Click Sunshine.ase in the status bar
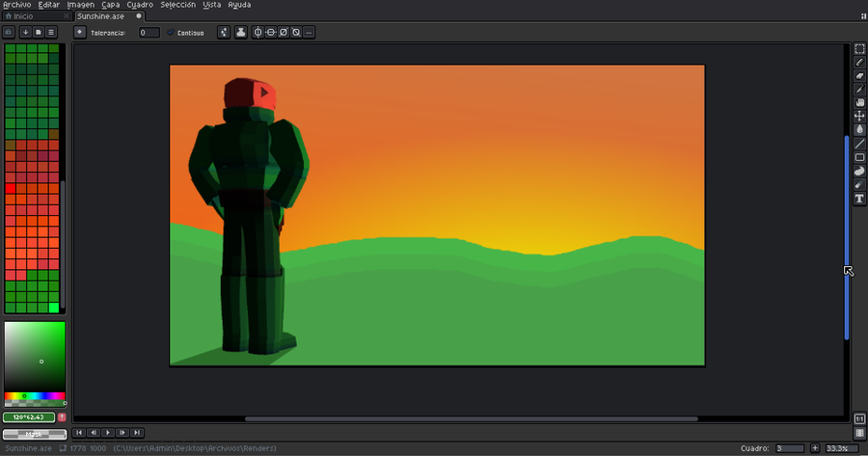This screenshot has width=868, height=456. pos(28,448)
